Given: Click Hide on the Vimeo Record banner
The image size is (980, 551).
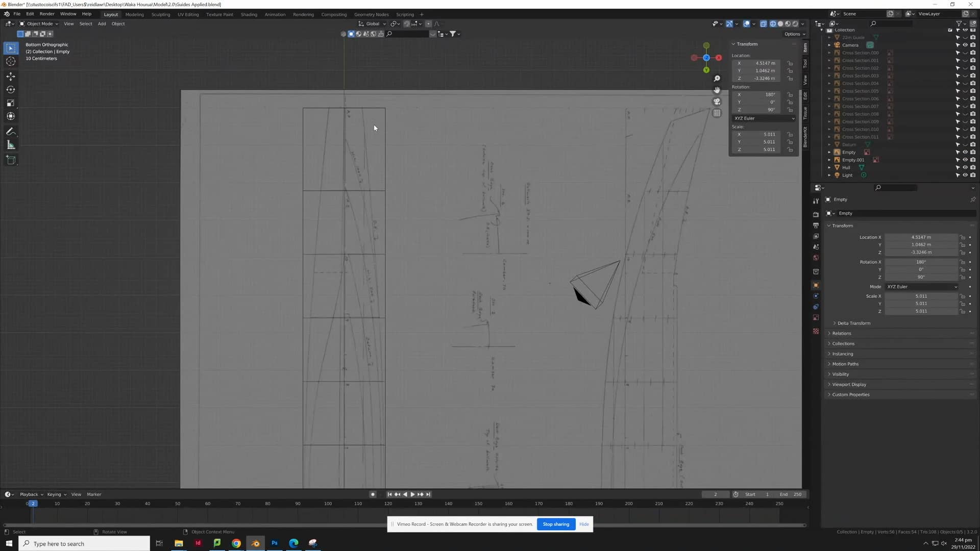Looking at the screenshot, I should [584, 524].
